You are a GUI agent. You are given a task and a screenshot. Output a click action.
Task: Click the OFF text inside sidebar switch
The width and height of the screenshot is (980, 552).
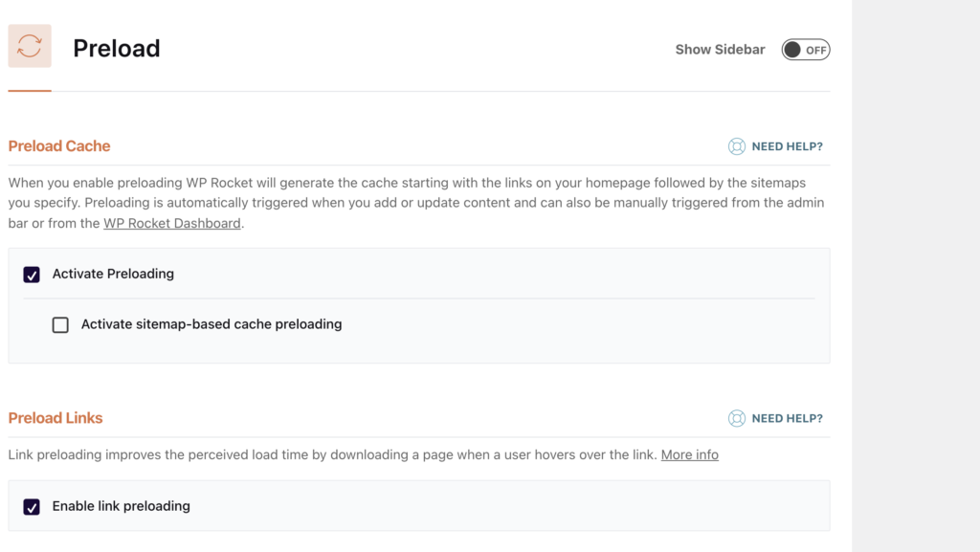click(x=816, y=51)
